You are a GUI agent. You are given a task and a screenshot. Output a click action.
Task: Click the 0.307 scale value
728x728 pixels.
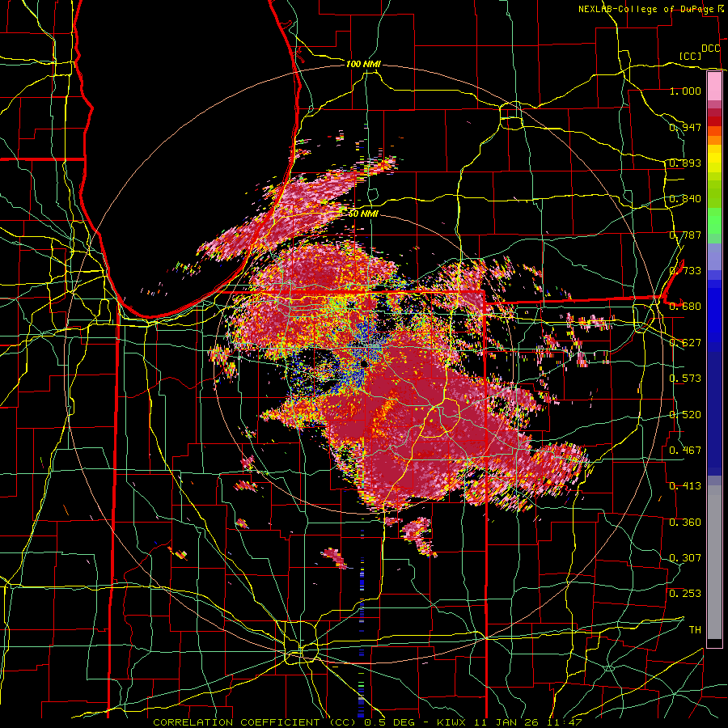click(x=685, y=558)
